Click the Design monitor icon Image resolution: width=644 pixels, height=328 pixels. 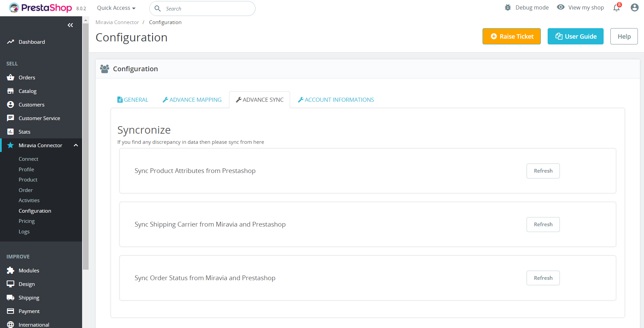coord(11,284)
